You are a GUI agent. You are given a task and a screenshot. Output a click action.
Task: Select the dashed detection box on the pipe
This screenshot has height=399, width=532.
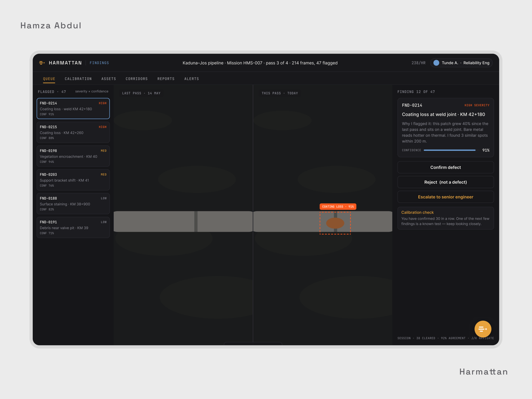point(335,223)
